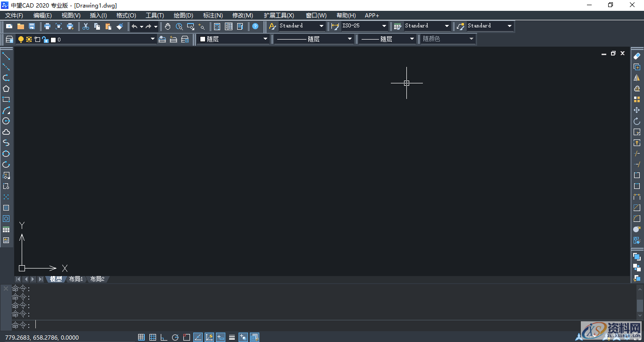Open the Layer Properties Manager icon

9,40
